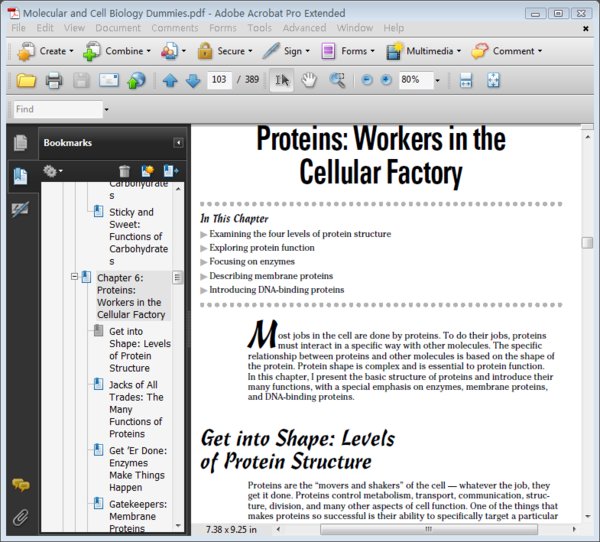The height and width of the screenshot is (542, 600).
Task: Toggle the Signatures panel in sidebar
Action: click(x=20, y=208)
